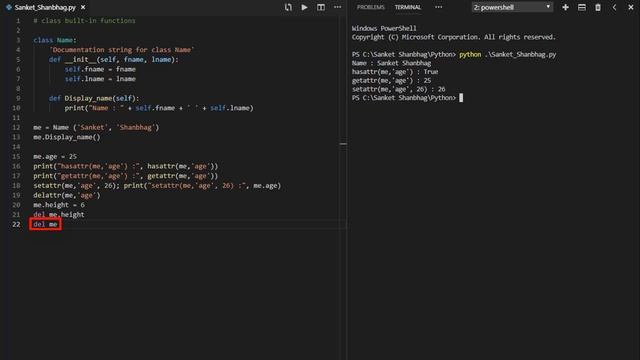
Task: Move panel with left chevron icon
Action: coord(614,7)
